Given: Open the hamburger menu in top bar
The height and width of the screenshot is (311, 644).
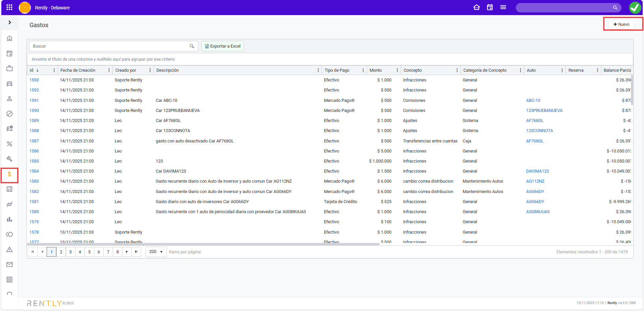Looking at the screenshot, I should (x=503, y=7).
